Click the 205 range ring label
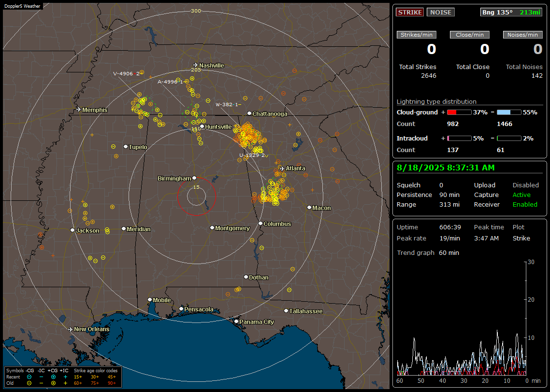The width and height of the screenshot is (550, 392). coord(196,70)
